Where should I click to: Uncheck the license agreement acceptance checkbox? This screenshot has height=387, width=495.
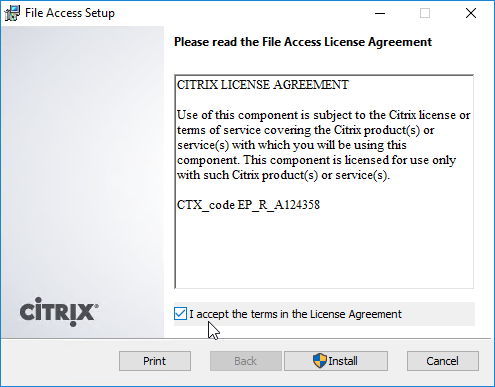180,314
